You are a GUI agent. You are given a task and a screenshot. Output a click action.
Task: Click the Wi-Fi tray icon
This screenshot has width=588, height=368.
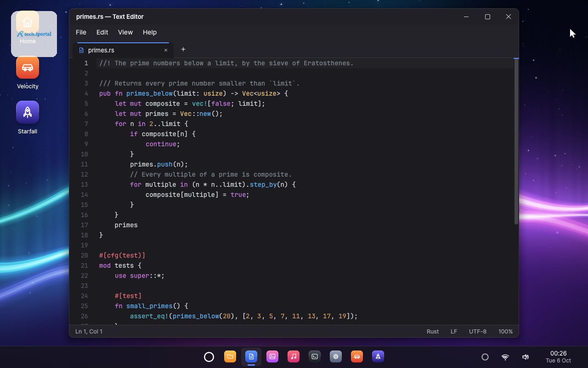pos(505,357)
